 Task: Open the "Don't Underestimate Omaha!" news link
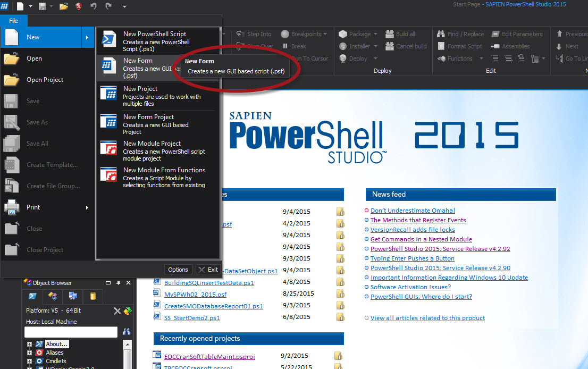click(413, 211)
